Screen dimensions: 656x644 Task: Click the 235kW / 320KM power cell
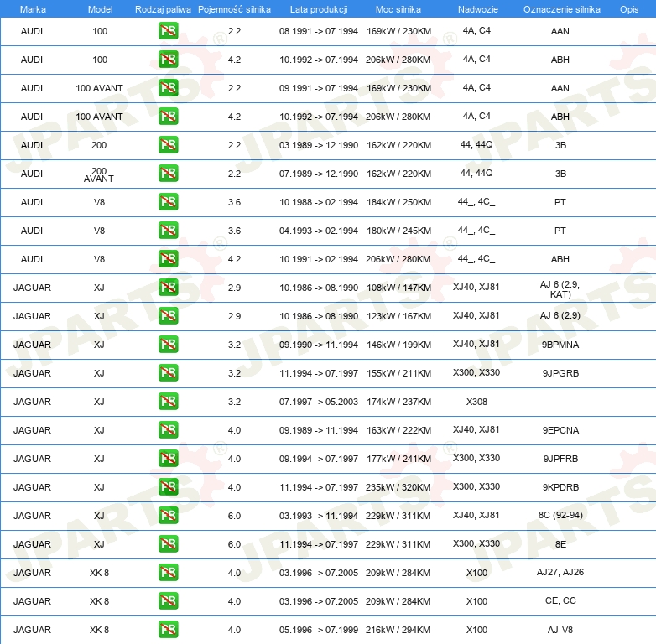coord(398,487)
